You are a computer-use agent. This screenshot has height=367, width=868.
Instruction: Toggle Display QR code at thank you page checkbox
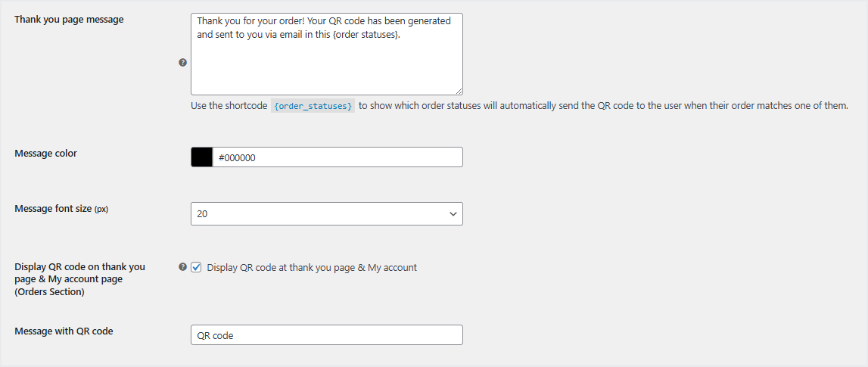click(197, 267)
